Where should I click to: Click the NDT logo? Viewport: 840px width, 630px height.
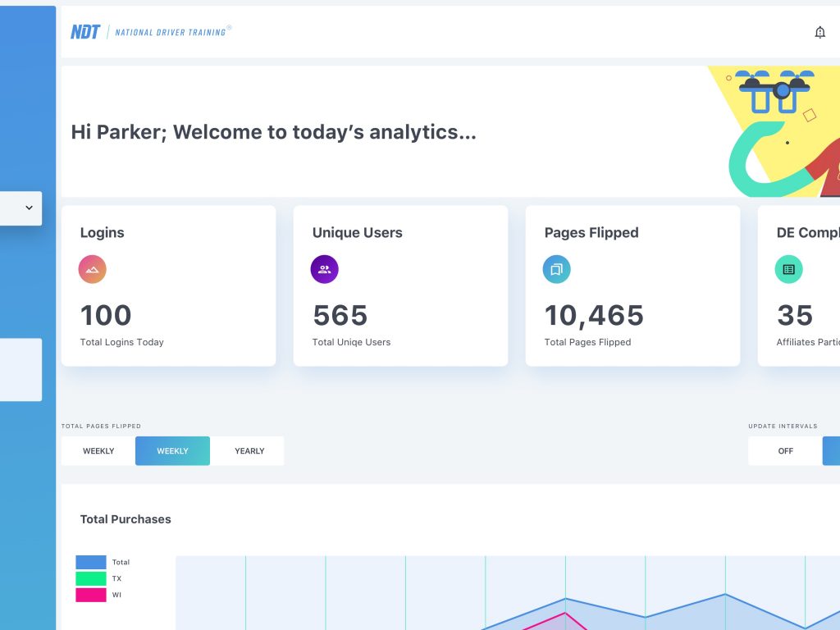click(85, 32)
